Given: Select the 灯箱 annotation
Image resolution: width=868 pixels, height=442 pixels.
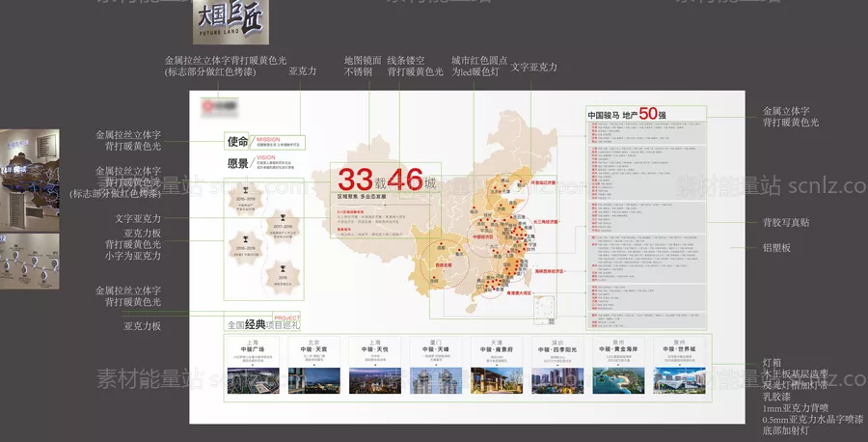Looking at the screenshot, I should click(x=772, y=363).
